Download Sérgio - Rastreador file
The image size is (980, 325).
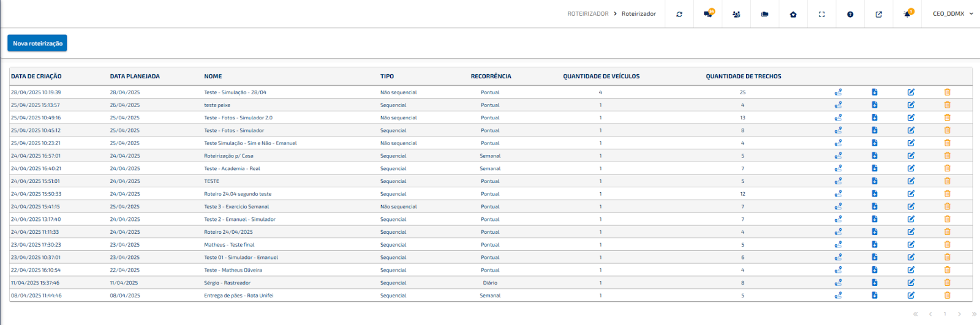click(x=875, y=283)
